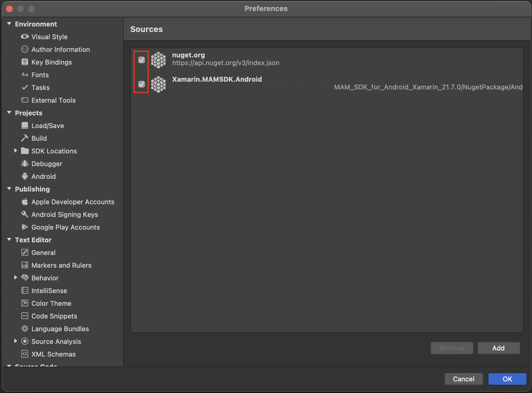This screenshot has width=532, height=393.
Task: Collapse the Environment category
Action: (x=9, y=24)
